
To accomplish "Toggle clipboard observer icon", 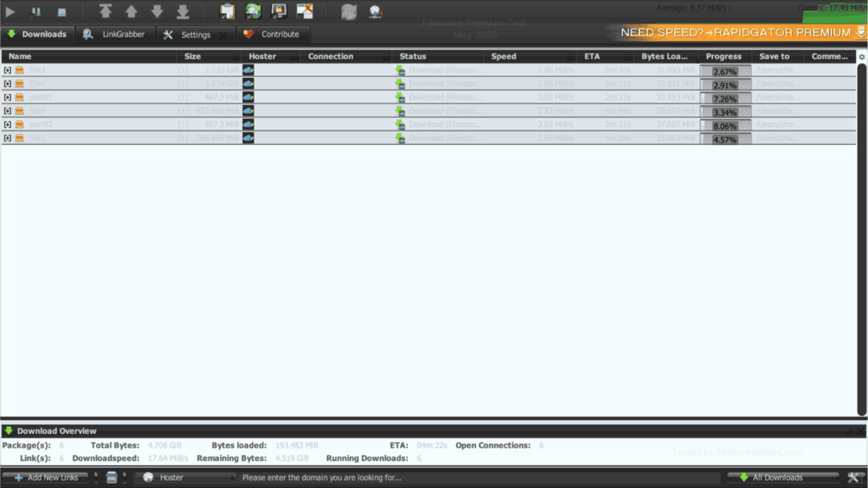I will [227, 11].
